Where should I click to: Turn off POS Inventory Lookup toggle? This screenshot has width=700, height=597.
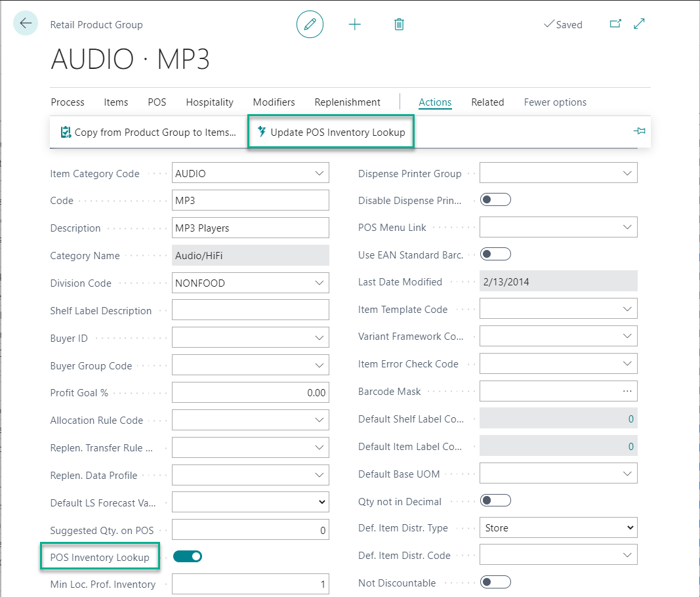[188, 556]
